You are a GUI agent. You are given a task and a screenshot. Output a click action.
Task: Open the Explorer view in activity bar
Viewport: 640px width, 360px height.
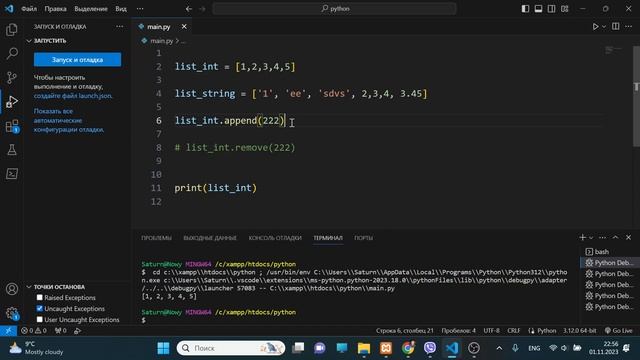point(12,29)
